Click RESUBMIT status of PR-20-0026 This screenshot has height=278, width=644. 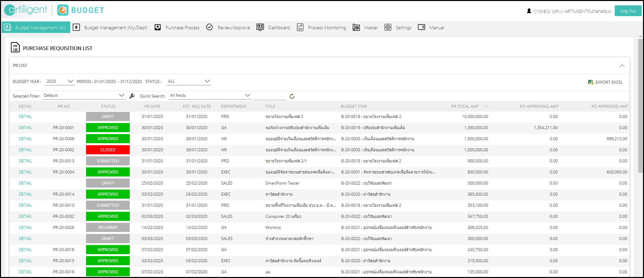[108, 228]
